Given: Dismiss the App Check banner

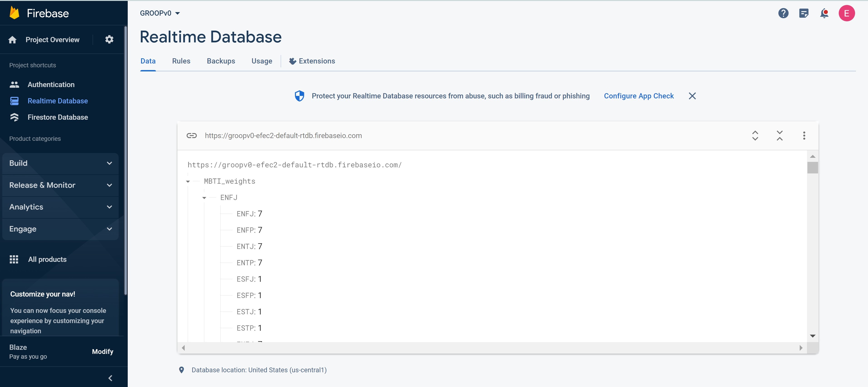Looking at the screenshot, I should pyautogui.click(x=692, y=96).
